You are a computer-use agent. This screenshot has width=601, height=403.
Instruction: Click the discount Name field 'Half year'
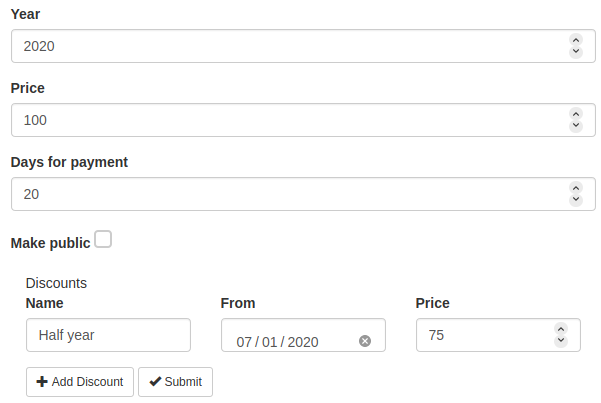108,336
